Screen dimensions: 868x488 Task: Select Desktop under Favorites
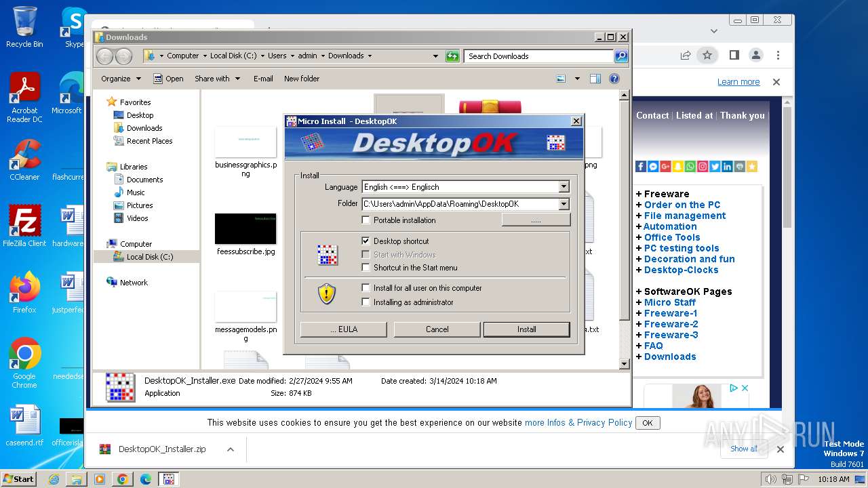[140, 115]
